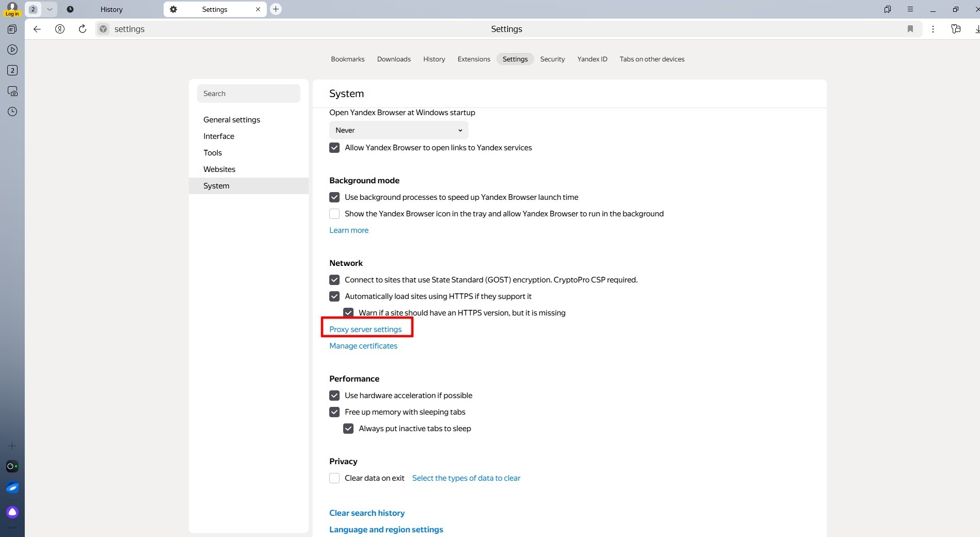Select the System entry in the settings sidebar
The image size is (980, 537).
tap(216, 185)
